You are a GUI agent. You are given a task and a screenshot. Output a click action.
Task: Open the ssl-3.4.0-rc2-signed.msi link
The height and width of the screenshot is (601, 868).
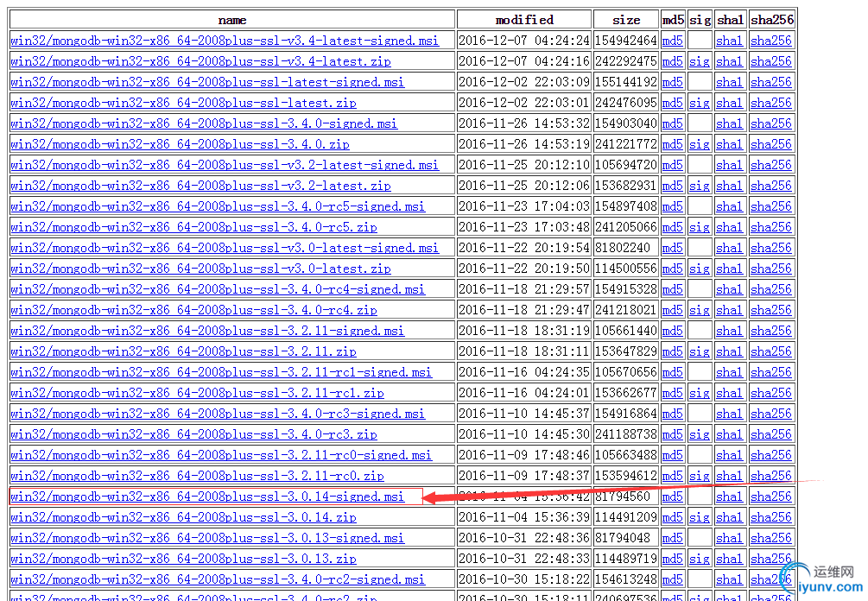(x=219, y=580)
